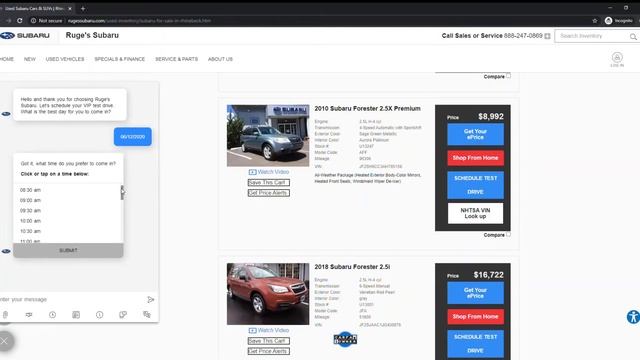Open the 2010 Forester photo thumbnail
Image resolution: width=640 pixels, height=360 pixels.
[268, 136]
